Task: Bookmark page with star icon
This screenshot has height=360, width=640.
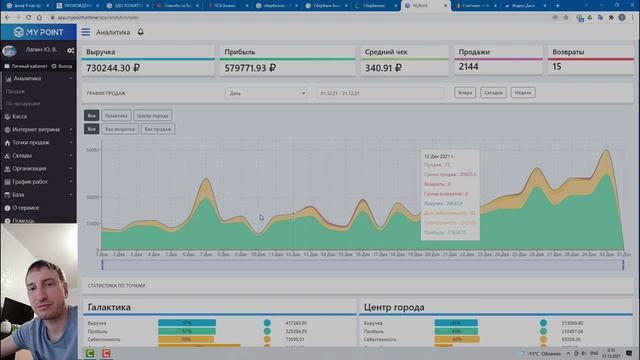Action: click(566, 18)
